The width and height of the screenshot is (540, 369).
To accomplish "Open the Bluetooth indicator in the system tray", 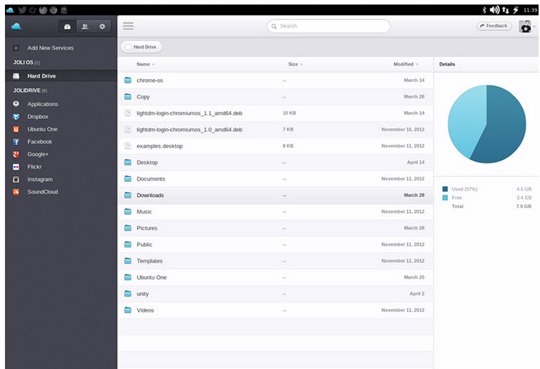I will 484,10.
